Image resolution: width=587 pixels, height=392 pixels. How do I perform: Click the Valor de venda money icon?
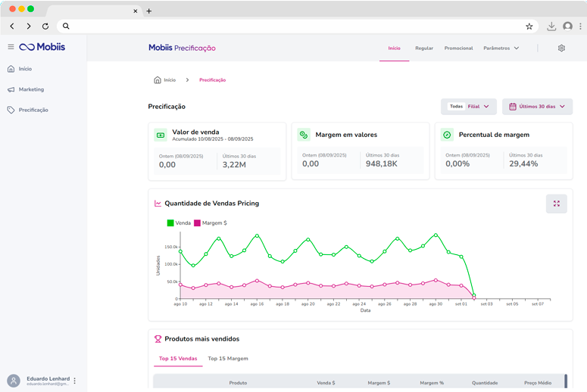coord(161,135)
